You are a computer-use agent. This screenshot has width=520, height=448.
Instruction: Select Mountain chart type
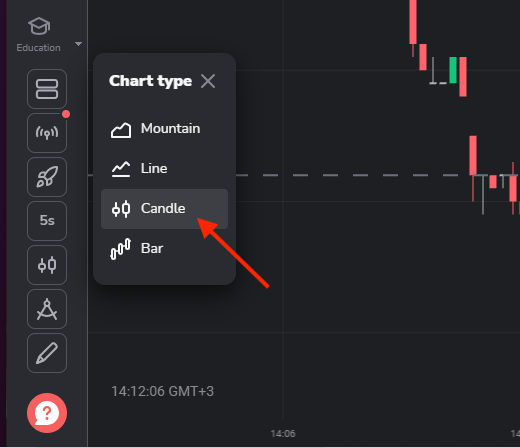click(x=164, y=129)
